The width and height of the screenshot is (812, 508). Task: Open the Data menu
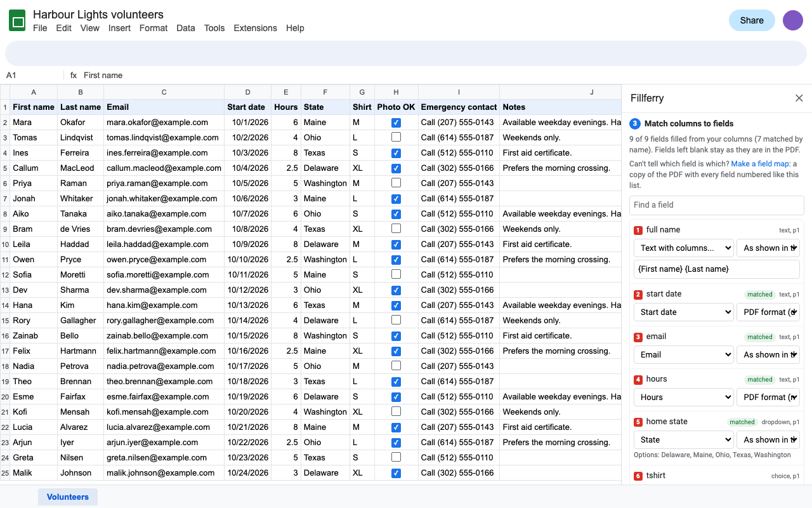click(186, 28)
